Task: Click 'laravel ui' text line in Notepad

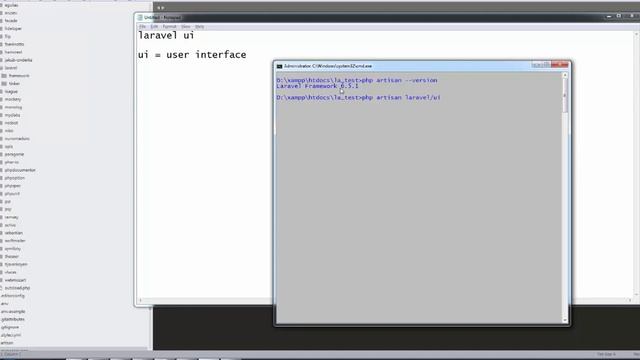Action: (166, 36)
